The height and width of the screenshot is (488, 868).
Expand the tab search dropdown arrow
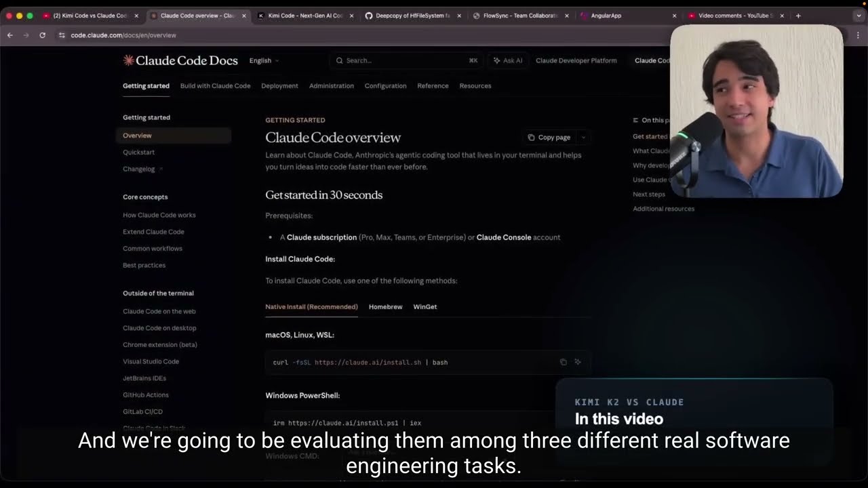859,16
